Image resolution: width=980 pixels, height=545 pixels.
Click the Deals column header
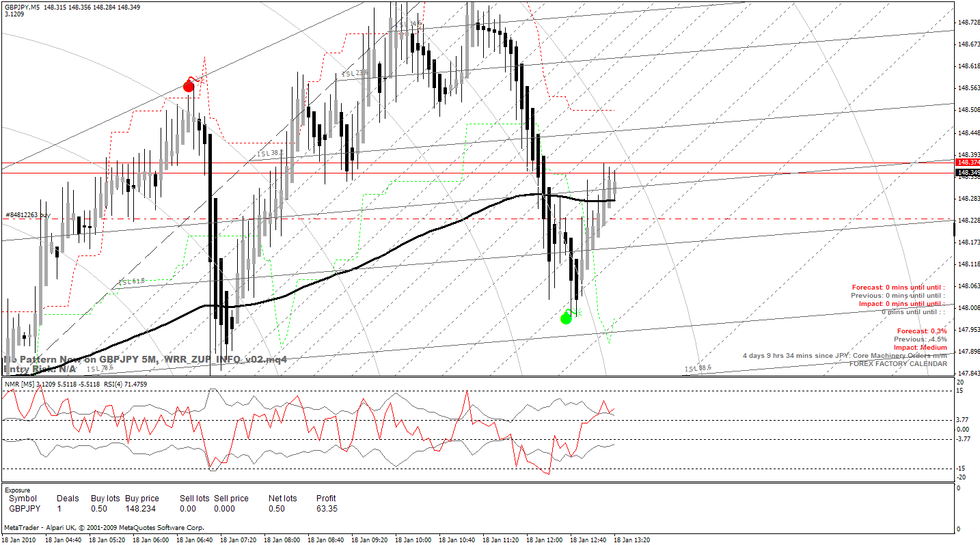coord(68,499)
